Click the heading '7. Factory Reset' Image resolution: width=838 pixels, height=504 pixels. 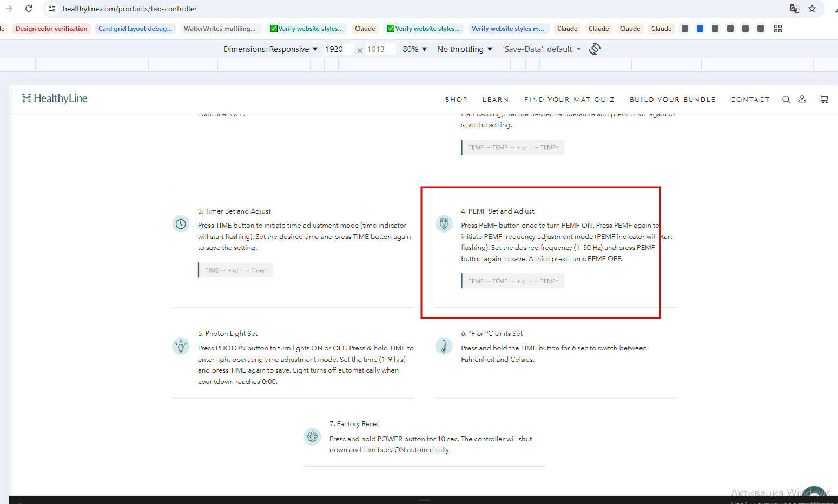[x=354, y=424]
